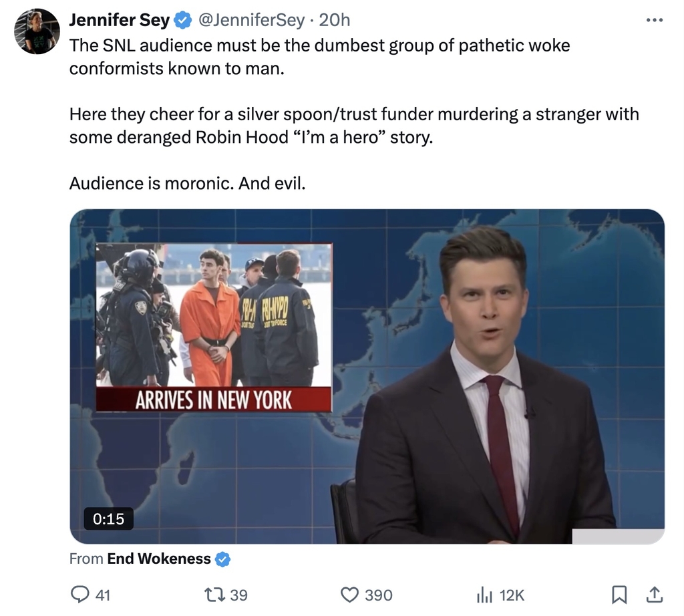Click the 390 likes count
This screenshot has width=684, height=616.
click(x=379, y=595)
